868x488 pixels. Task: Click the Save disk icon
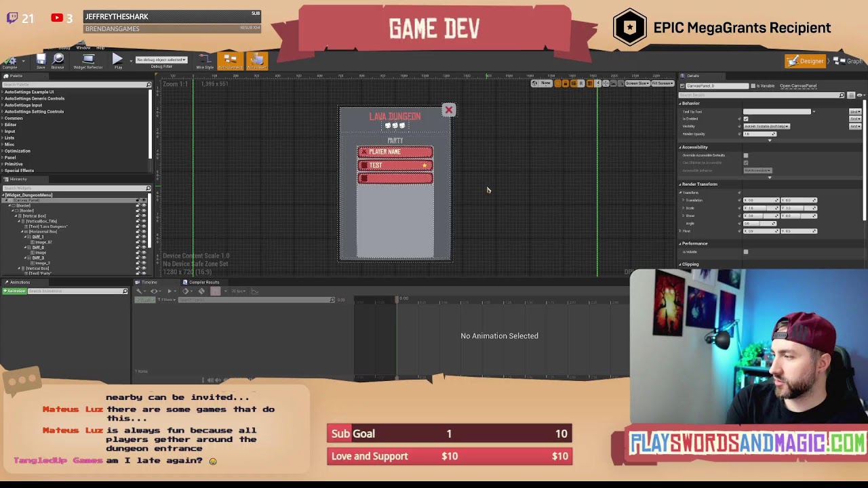click(x=41, y=62)
